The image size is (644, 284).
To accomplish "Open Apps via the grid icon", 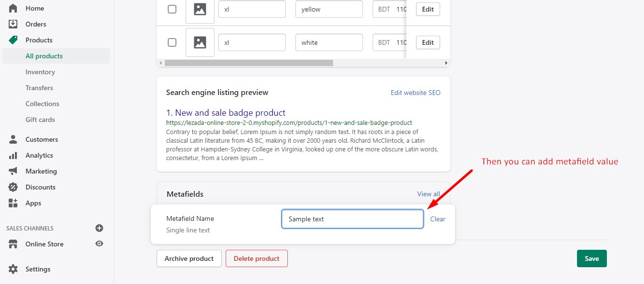I will 13,203.
